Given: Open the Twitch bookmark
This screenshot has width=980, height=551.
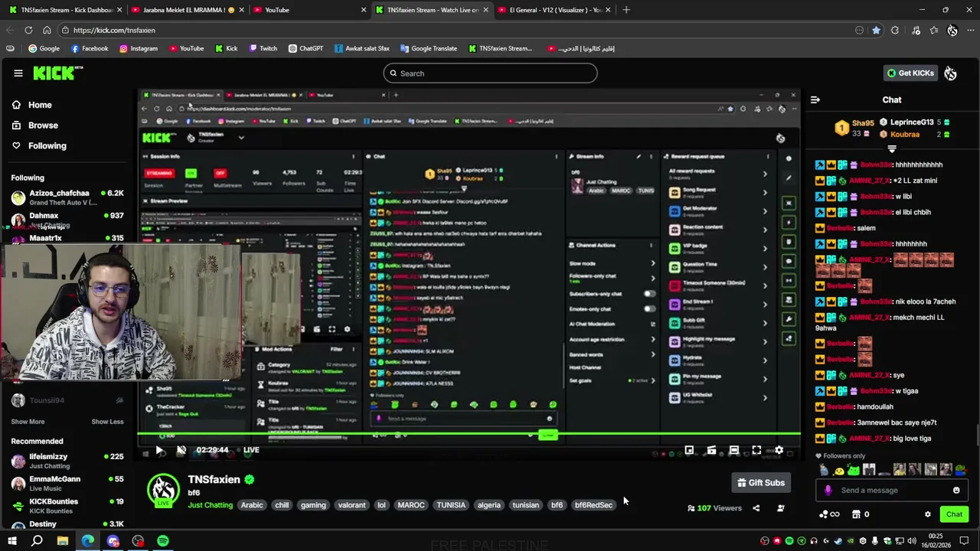Looking at the screenshot, I should tap(263, 48).
